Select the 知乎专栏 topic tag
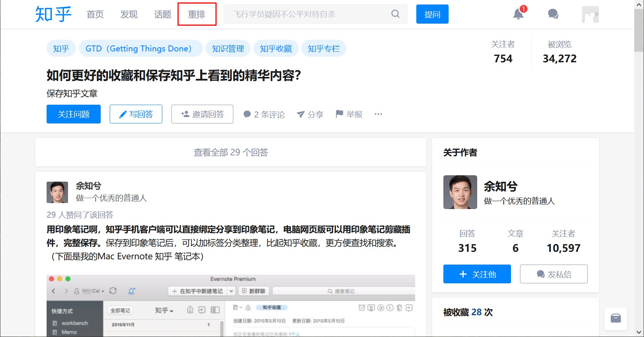Screen dimensions: 644x337 coord(324,48)
